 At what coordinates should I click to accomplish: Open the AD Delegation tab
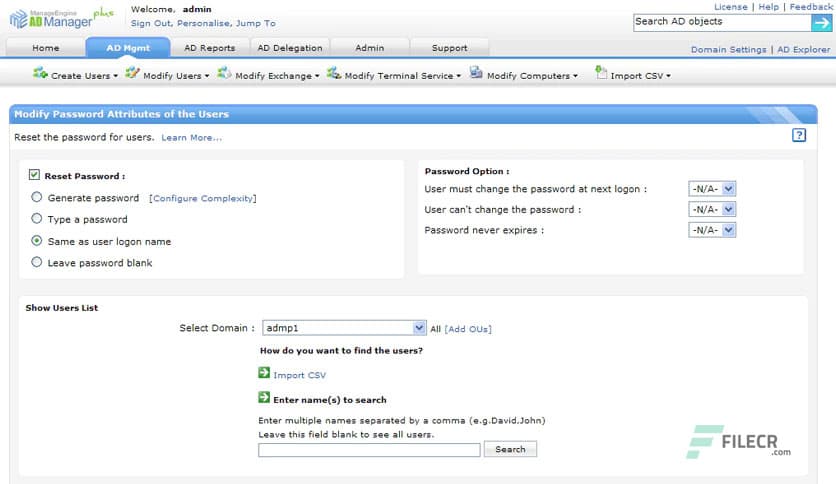pyautogui.click(x=290, y=48)
